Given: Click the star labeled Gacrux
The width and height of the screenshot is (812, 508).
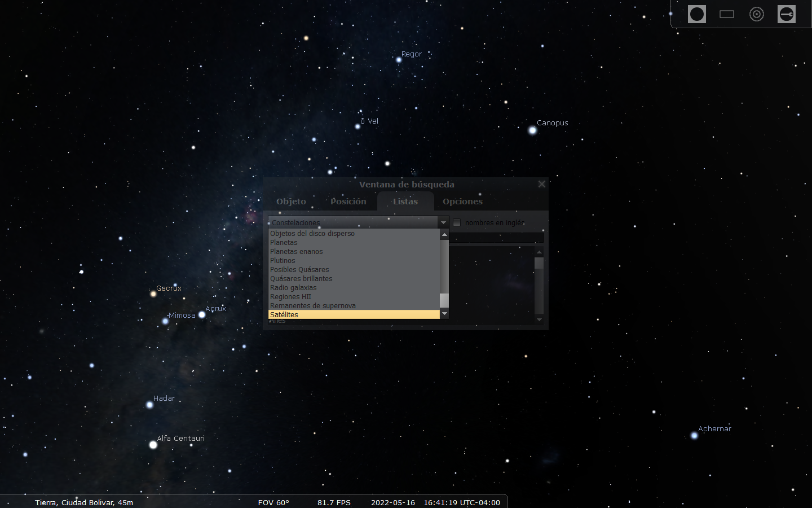Looking at the screenshot, I should point(153,294).
